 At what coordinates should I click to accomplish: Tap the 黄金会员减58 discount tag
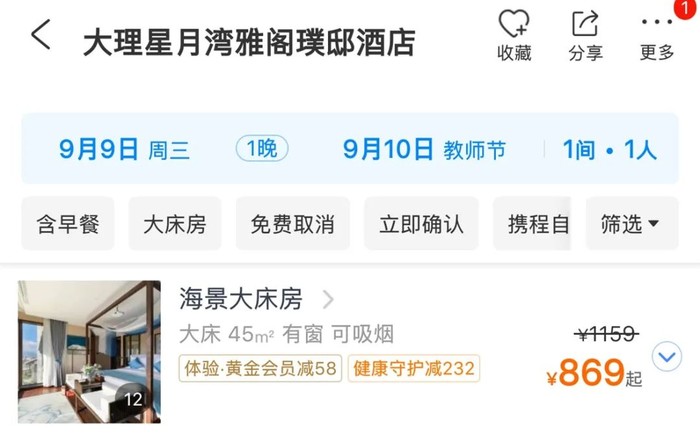260,368
